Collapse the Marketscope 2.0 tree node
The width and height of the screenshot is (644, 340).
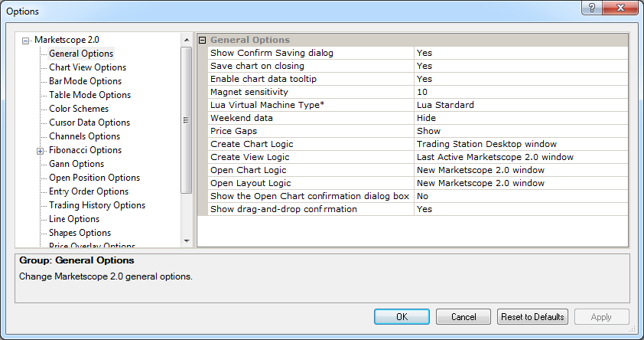(27, 40)
